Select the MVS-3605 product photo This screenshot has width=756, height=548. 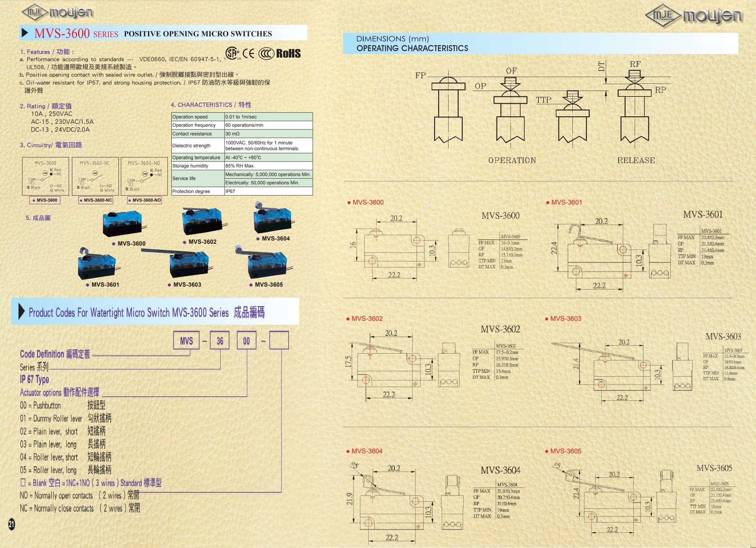point(264,262)
